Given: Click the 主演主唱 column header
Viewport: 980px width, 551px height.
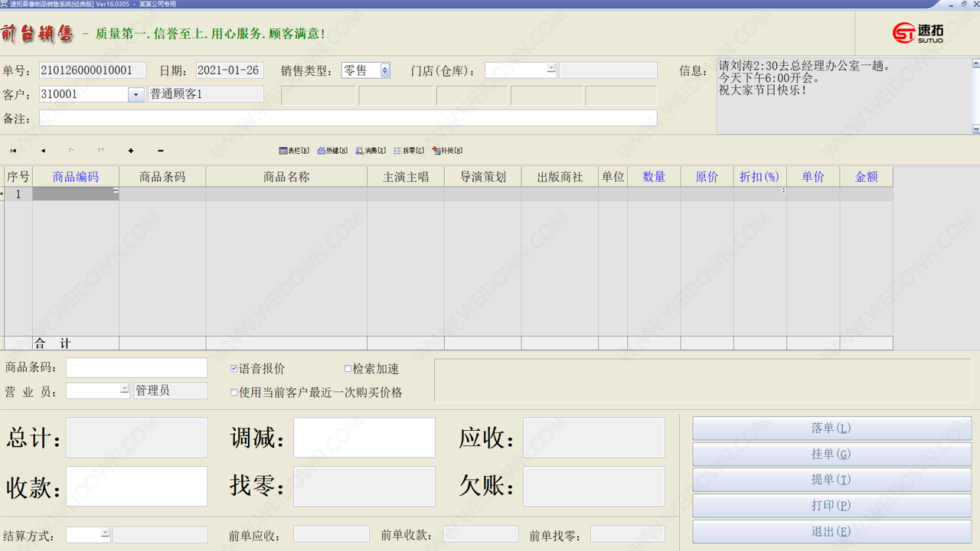Looking at the screenshot, I should coord(406,177).
